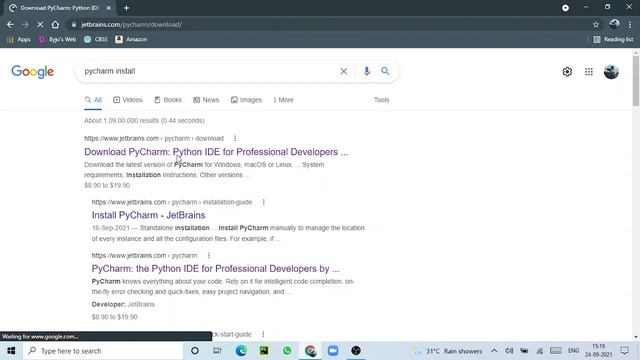Open Windows Start menu
Screen dimensions: 640x360
11,351
